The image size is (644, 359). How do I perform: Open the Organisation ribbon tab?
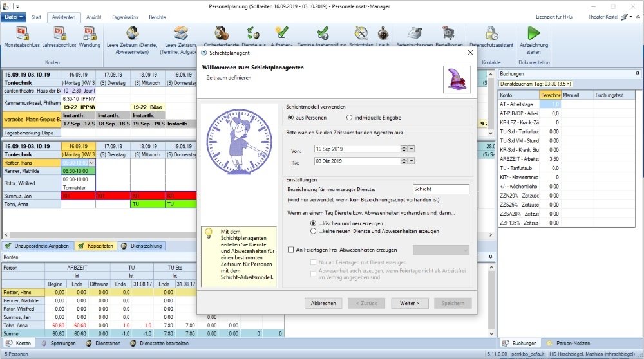[125, 17]
